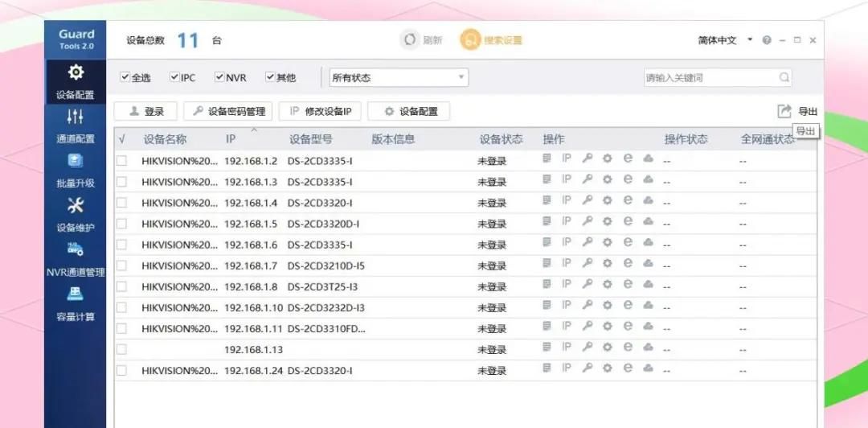Screen dimensions: 868x428
Task: Check the row checkbox for 192.168.1.5
Action: click(x=121, y=224)
